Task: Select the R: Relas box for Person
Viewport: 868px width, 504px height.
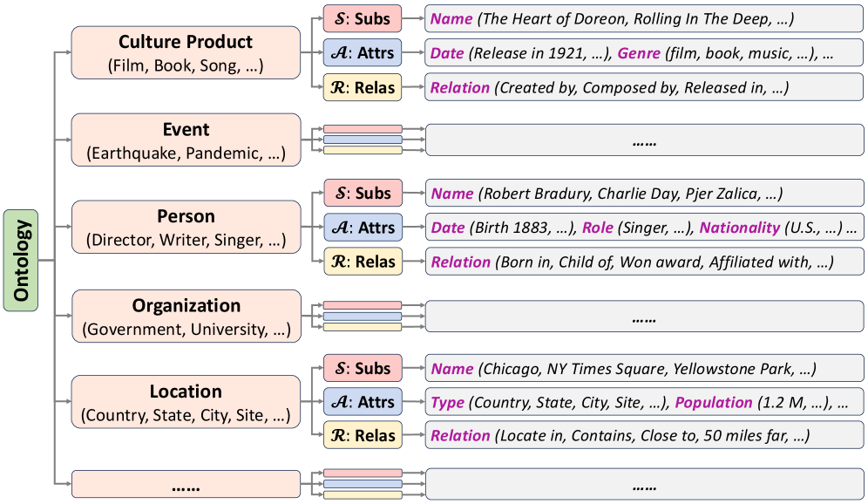Action: coord(363,262)
